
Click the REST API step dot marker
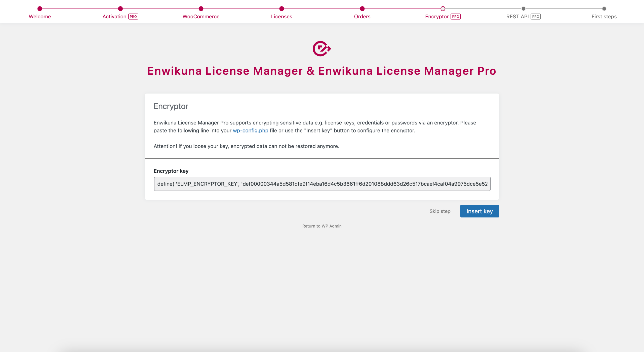pos(524,9)
